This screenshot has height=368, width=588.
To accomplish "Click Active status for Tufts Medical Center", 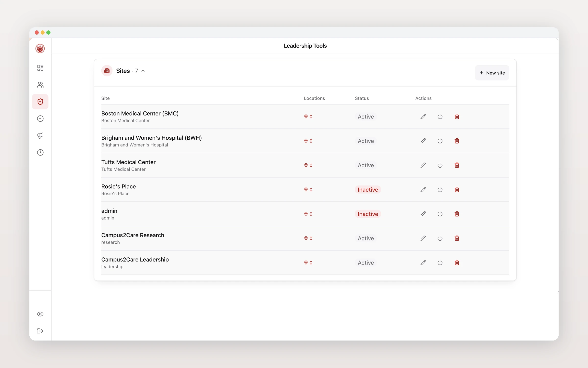I will pos(366,165).
